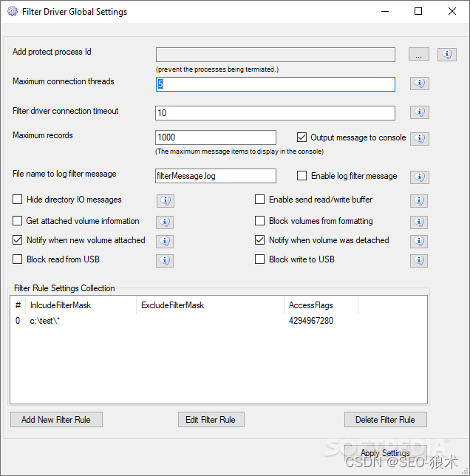The height and width of the screenshot is (476, 470).
Task: Check Block read from USB
Action: click(x=17, y=259)
